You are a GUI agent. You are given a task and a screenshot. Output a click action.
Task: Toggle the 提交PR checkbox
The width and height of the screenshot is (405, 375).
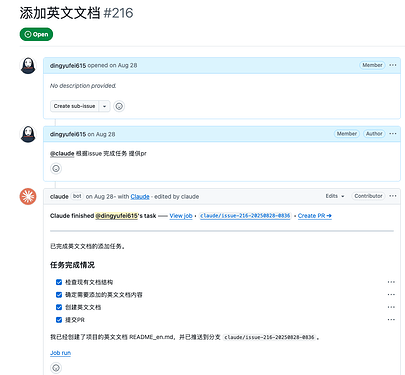[59, 320]
